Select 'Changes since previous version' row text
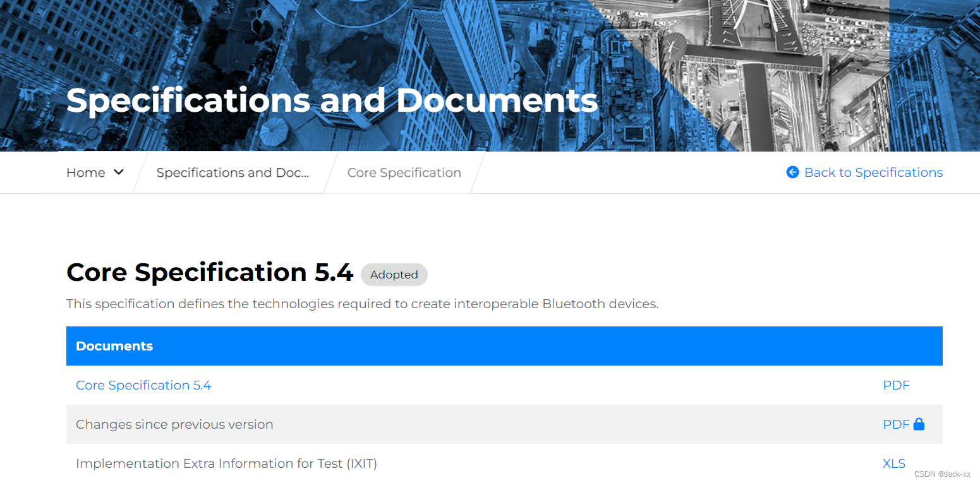 pyautogui.click(x=174, y=424)
